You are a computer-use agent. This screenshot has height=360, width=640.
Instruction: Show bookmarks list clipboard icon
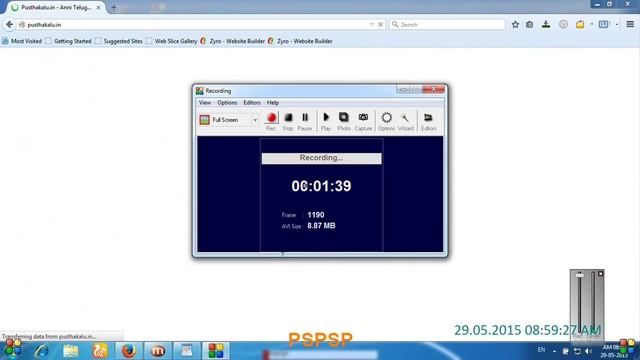[529, 24]
